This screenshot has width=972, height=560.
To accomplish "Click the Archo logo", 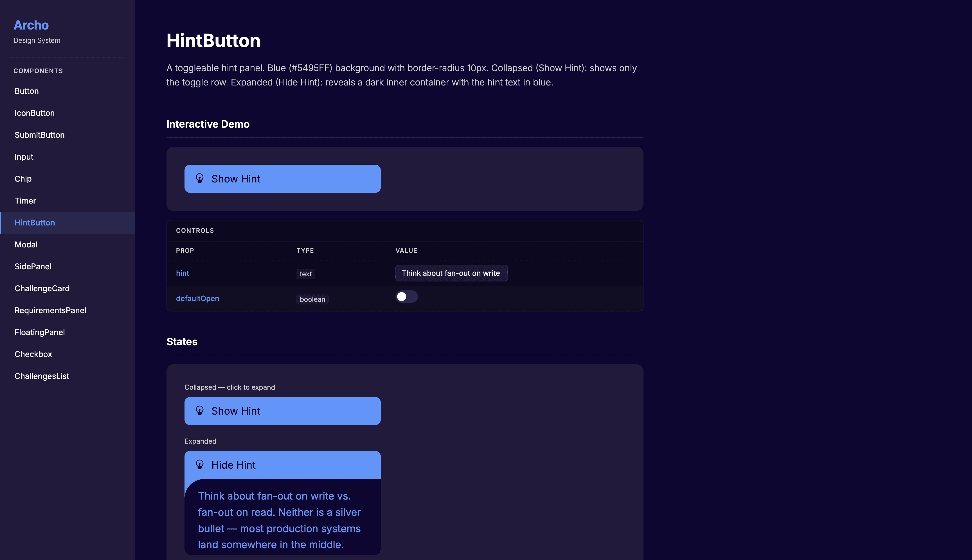I will pos(31,25).
